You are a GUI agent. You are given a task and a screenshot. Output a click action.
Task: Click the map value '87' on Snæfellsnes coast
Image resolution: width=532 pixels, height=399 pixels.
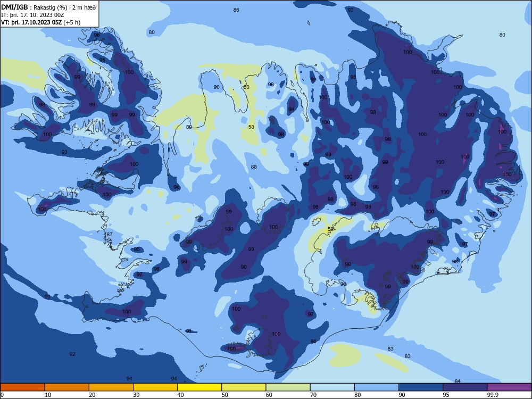tap(109, 235)
